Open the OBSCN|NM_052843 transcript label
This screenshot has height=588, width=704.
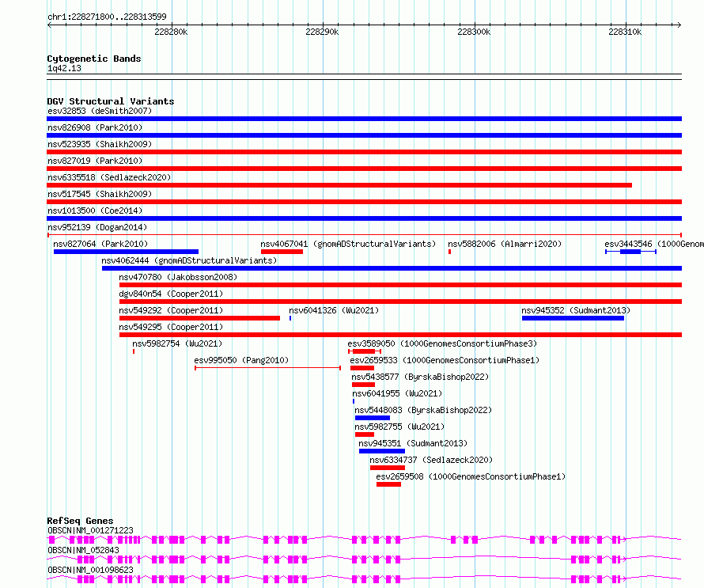coord(83,550)
